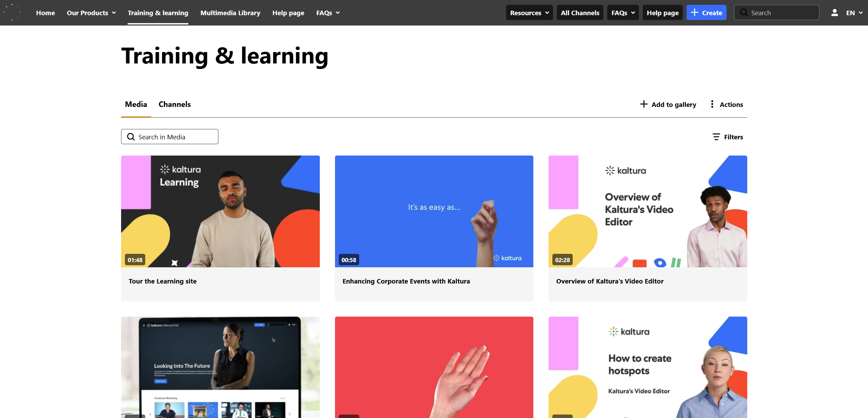This screenshot has height=418, width=868.
Task: Click the plus icon on Create button
Action: 694,12
